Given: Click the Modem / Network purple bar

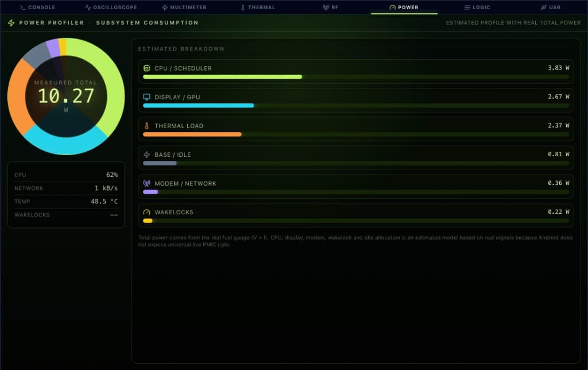Looking at the screenshot, I should (x=150, y=192).
